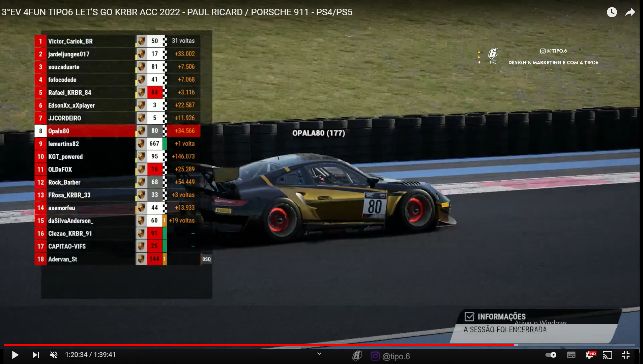Select the jardeljunges017 row
The width and height of the screenshot is (643, 364).
coord(117,54)
